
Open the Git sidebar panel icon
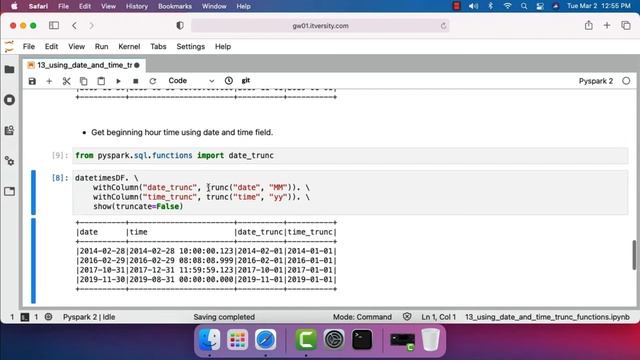9,131
